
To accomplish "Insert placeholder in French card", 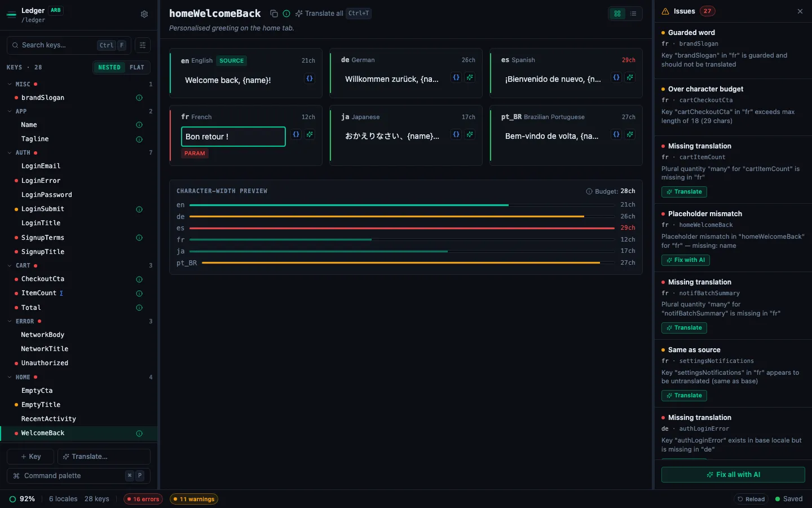I will click(296, 134).
